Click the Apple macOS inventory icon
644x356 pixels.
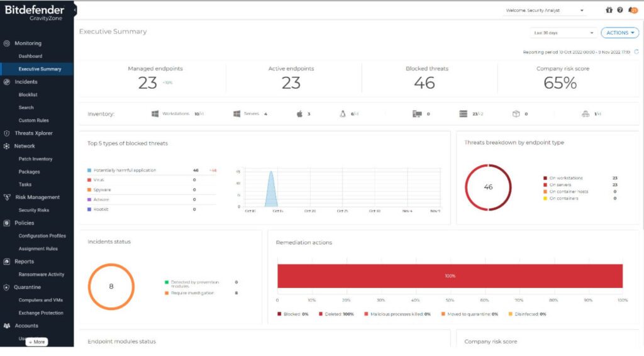299,114
